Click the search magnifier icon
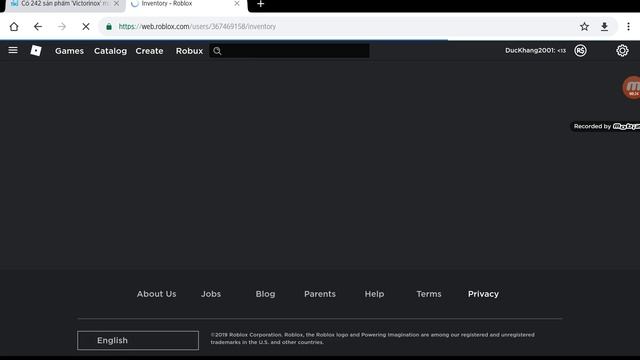 tap(217, 51)
